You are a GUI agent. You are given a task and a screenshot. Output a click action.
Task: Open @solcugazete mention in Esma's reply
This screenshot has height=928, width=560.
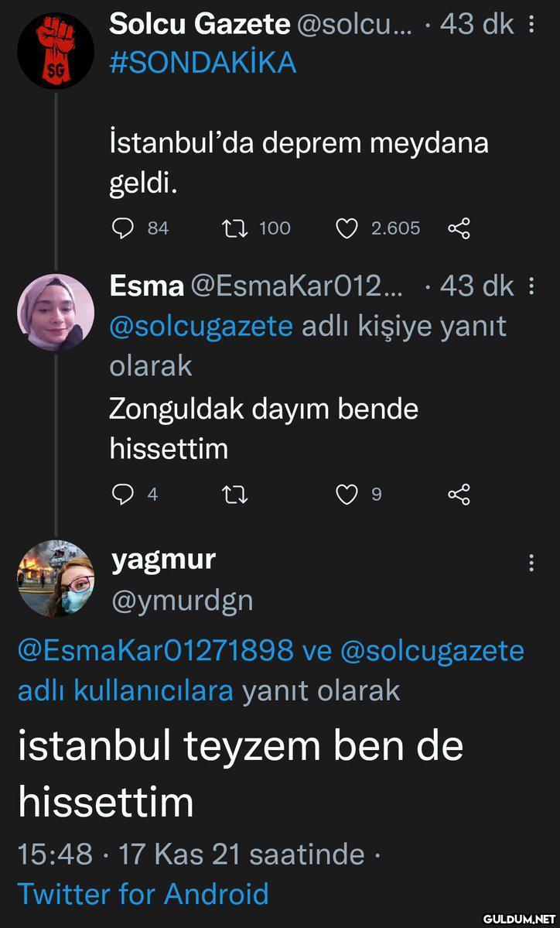(201, 326)
